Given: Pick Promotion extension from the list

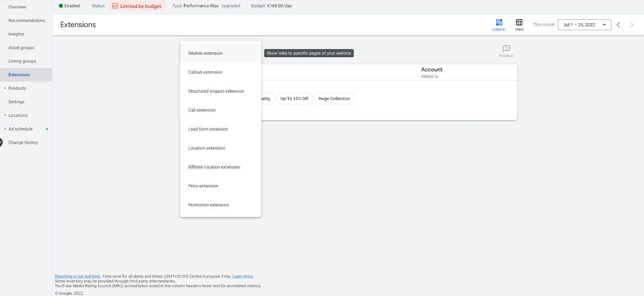Looking at the screenshot, I should [208, 205].
